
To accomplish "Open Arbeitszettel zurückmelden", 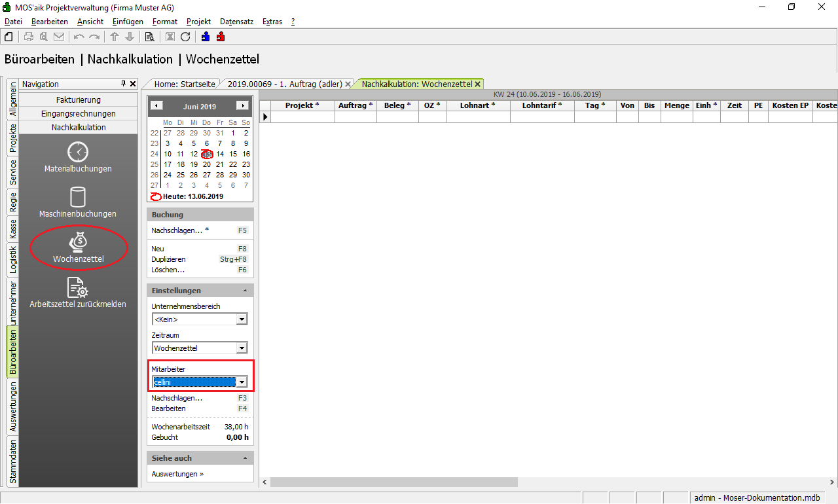I will click(x=78, y=293).
